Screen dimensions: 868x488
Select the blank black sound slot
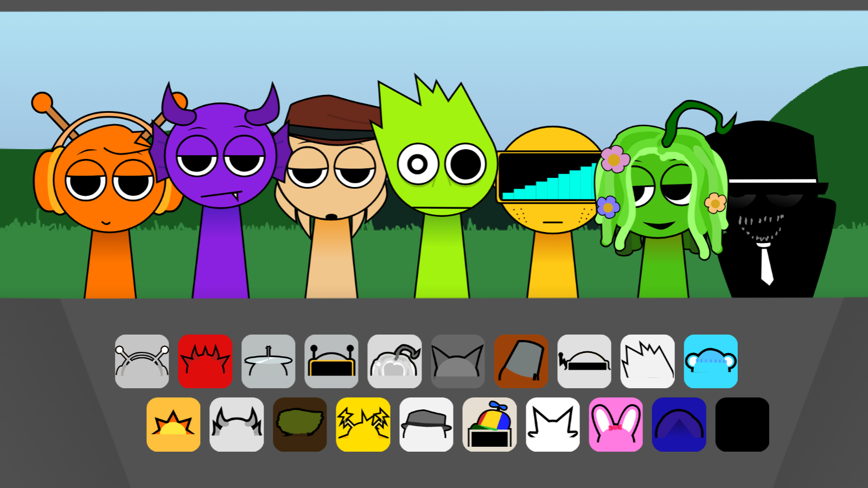[742, 424]
